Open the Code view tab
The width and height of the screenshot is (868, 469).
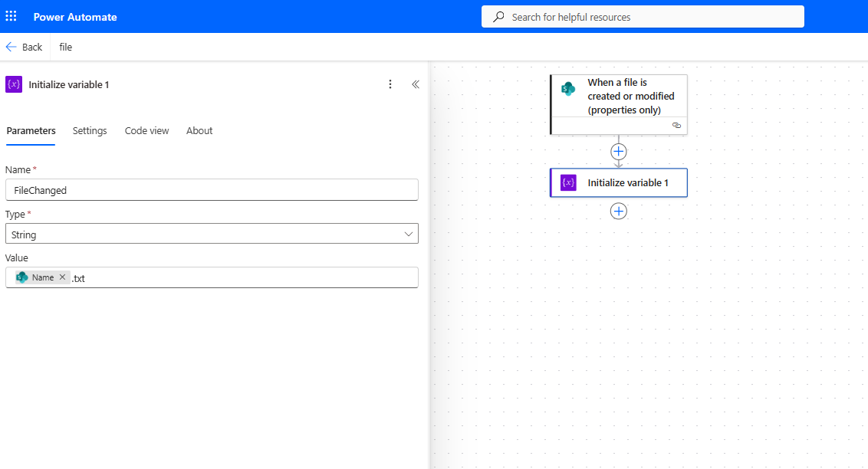click(146, 131)
